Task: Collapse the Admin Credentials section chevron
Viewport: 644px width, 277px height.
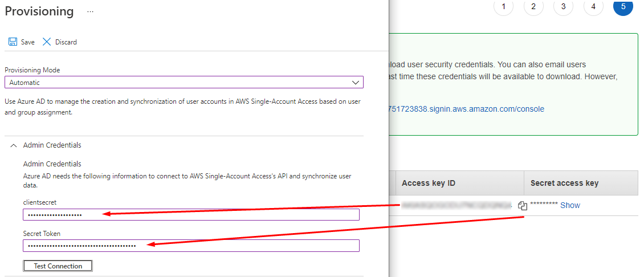Action: (x=14, y=145)
